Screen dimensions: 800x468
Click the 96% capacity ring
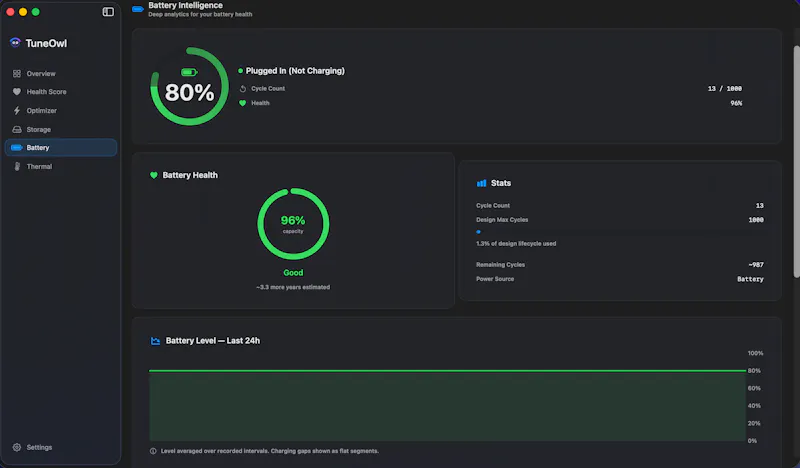pos(293,224)
